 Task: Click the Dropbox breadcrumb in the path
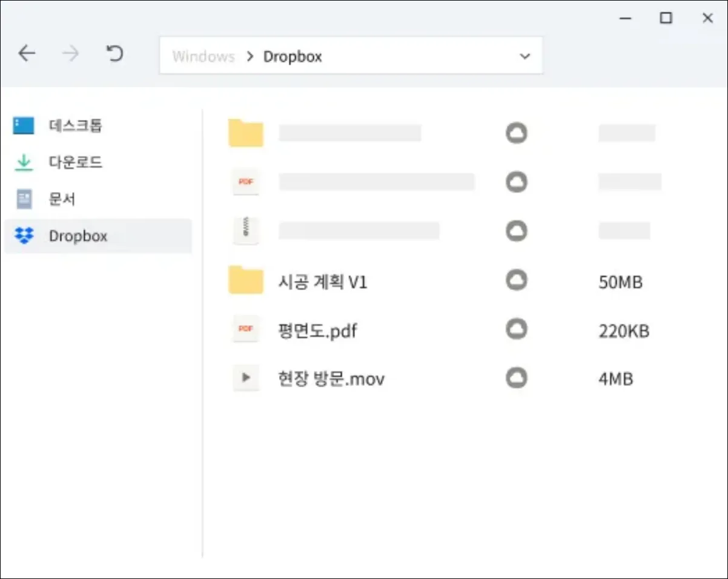point(293,56)
